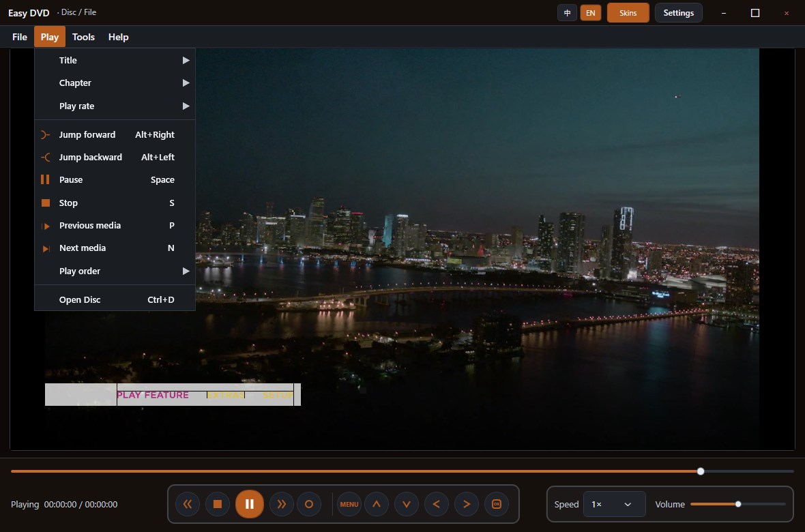Click the Stop square icon in Play menu

46,203
